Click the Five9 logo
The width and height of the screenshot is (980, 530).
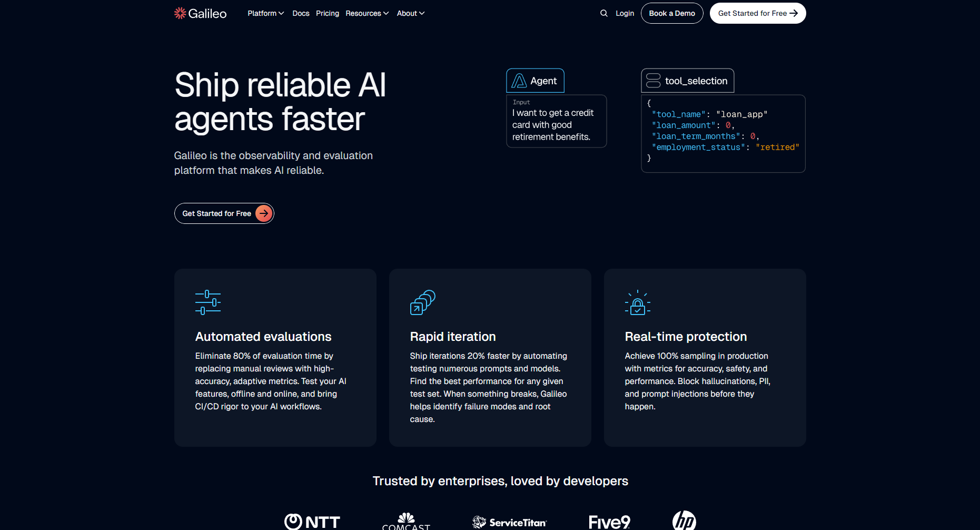pyautogui.click(x=609, y=522)
